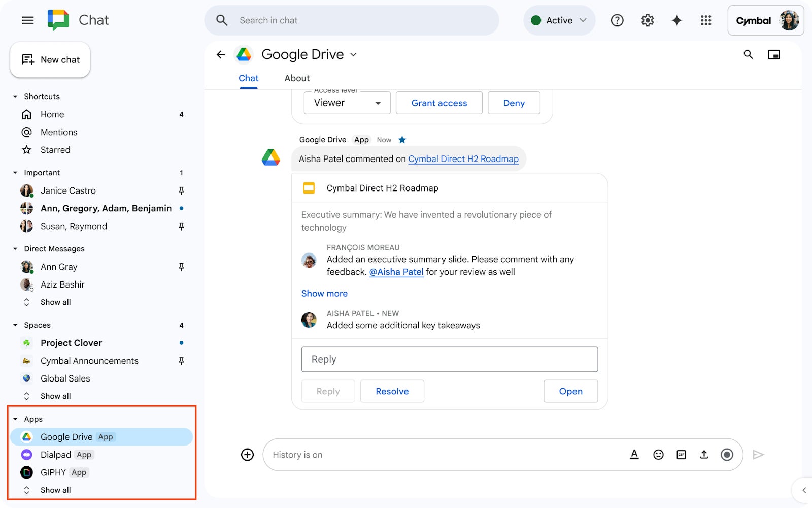Open the Google apps grid

click(x=706, y=20)
